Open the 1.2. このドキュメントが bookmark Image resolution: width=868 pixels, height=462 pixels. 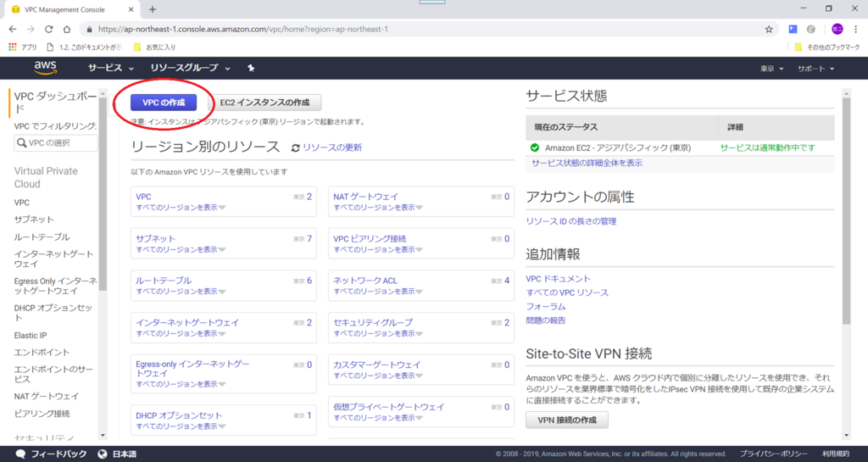click(x=85, y=47)
